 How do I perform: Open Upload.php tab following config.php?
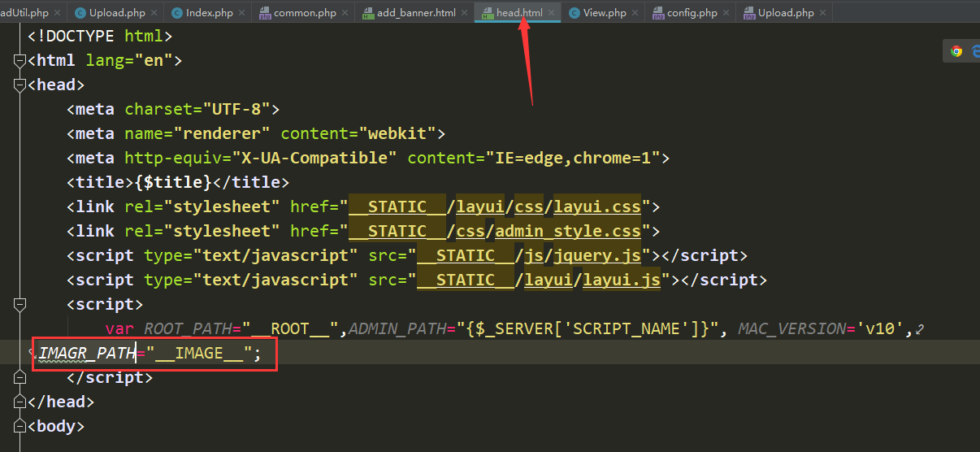[x=786, y=13]
